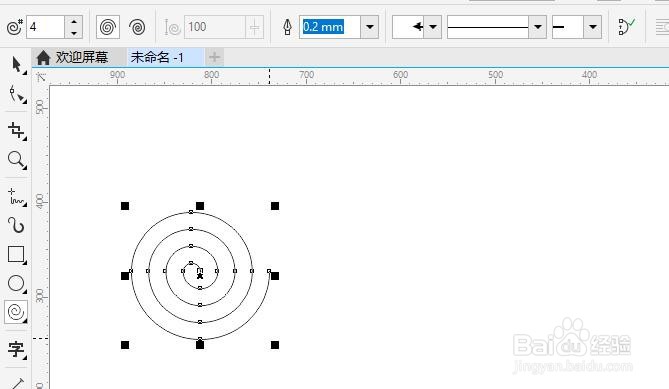
Task: Click the top-right selection handle
Action: tap(275, 206)
